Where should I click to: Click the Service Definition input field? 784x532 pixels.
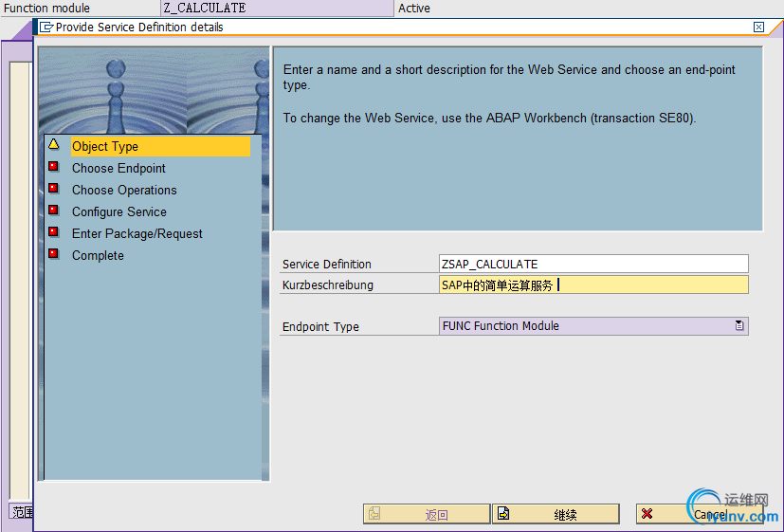coord(593,264)
